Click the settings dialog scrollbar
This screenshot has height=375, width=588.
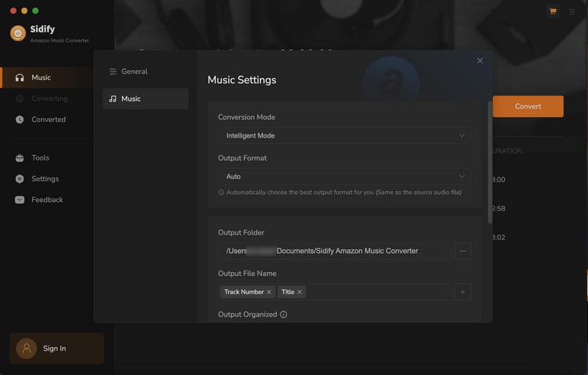coord(489,162)
